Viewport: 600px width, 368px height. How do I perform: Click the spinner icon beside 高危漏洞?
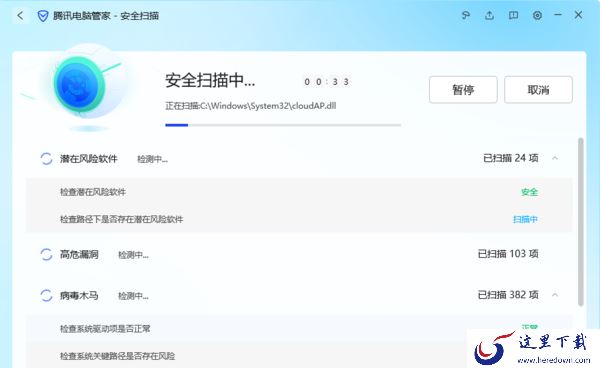(x=46, y=254)
